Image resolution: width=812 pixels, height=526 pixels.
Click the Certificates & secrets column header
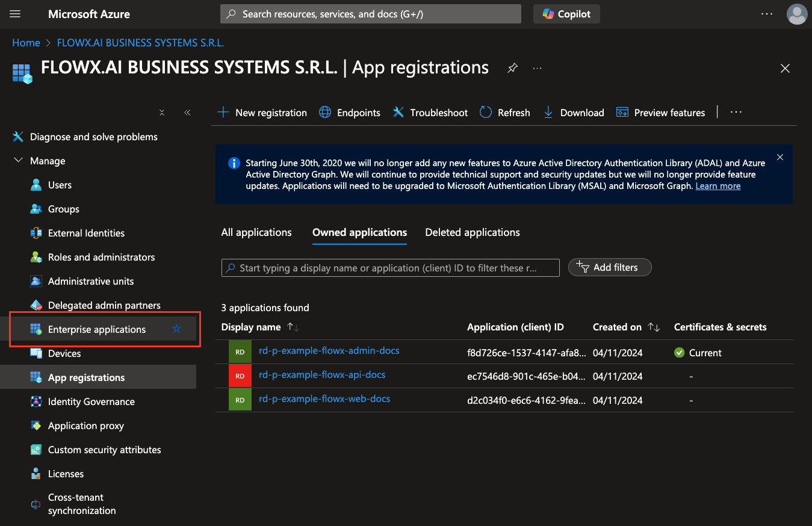click(x=721, y=327)
